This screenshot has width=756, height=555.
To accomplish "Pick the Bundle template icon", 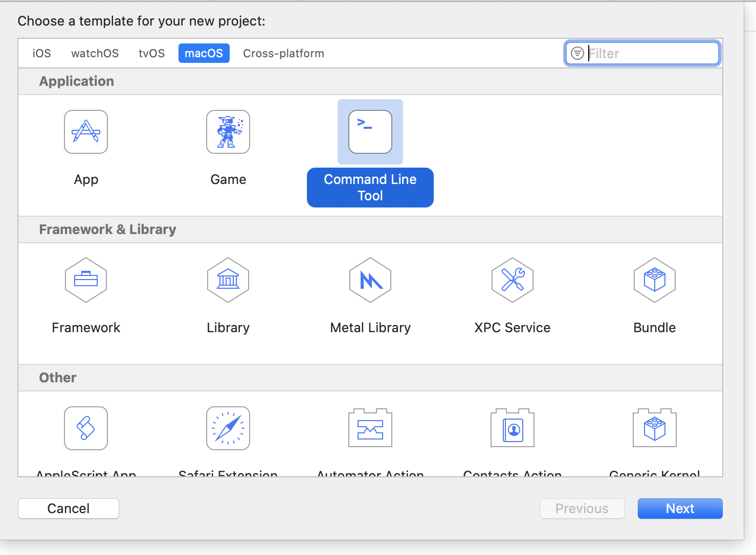I will 655,280.
